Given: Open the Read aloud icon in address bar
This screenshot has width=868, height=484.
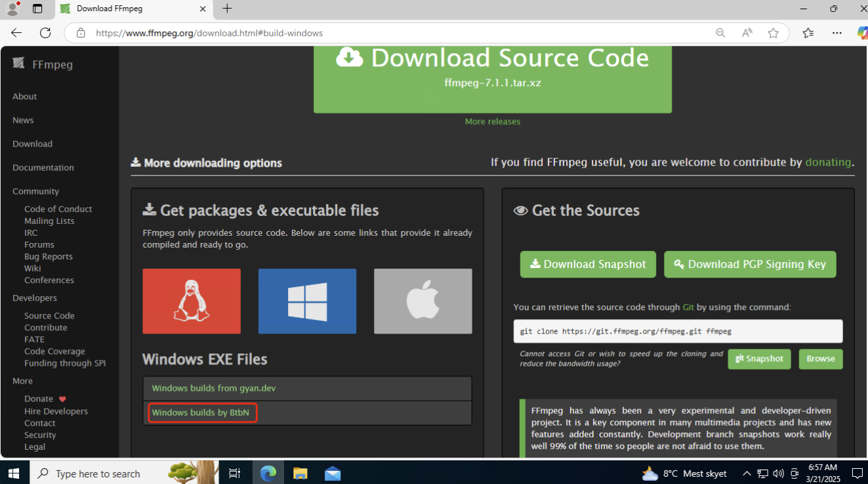Looking at the screenshot, I should point(747,33).
